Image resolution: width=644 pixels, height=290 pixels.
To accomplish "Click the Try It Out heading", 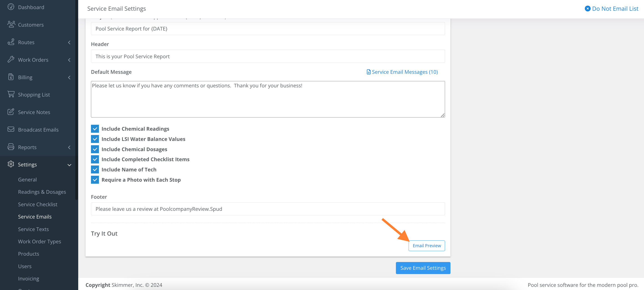I will [x=104, y=234].
